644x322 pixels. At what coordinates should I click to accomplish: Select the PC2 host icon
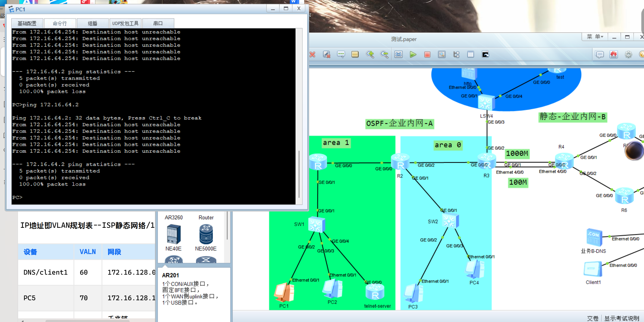(333, 289)
